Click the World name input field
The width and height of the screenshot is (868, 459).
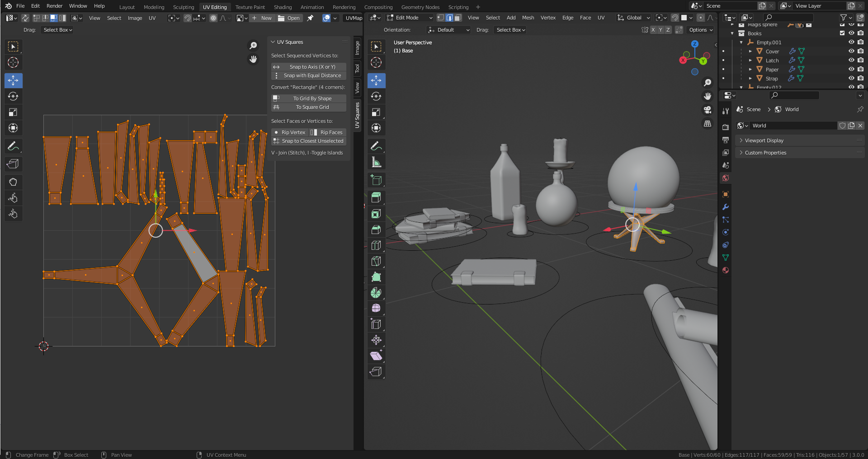coord(793,126)
